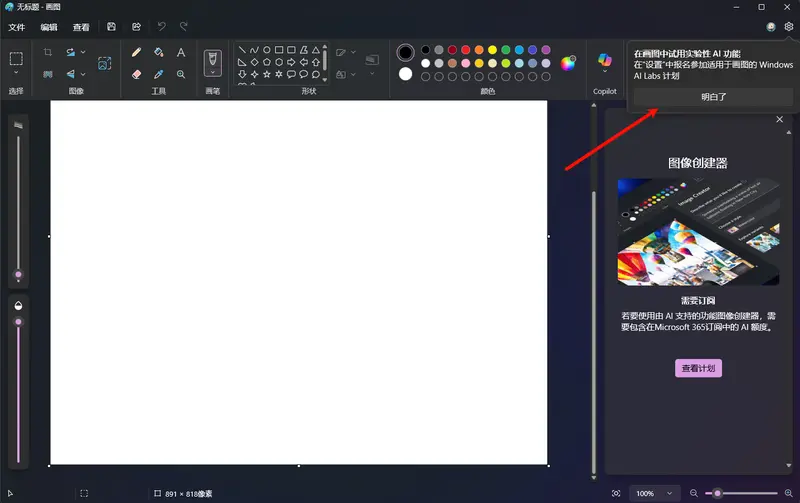Open the shape outline dropdown
The height and width of the screenshot is (503, 800).
346,52
